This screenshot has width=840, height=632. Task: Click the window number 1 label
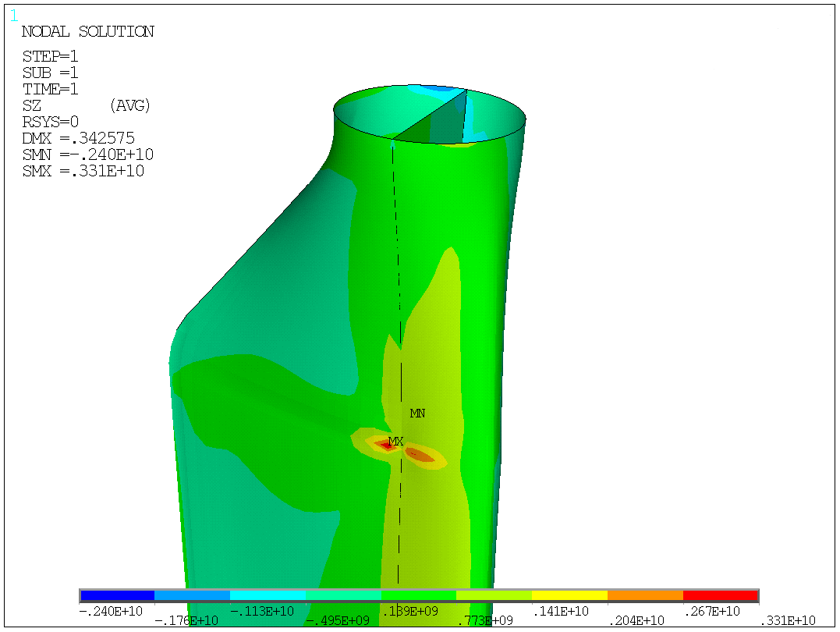point(14,15)
